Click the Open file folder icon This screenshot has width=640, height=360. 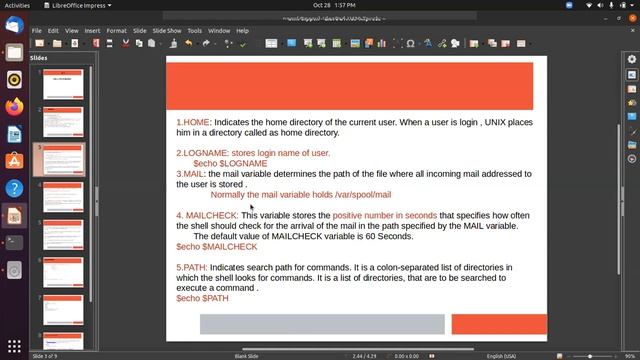[x=57, y=43]
